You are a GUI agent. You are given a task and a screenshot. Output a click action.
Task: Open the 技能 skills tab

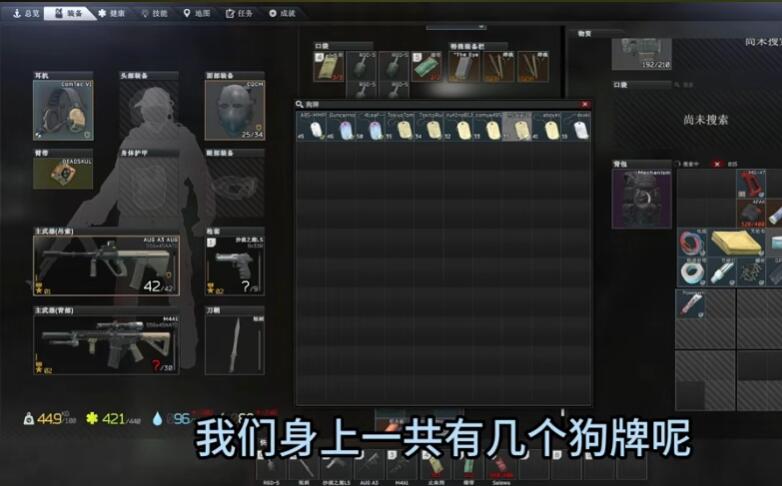point(155,13)
